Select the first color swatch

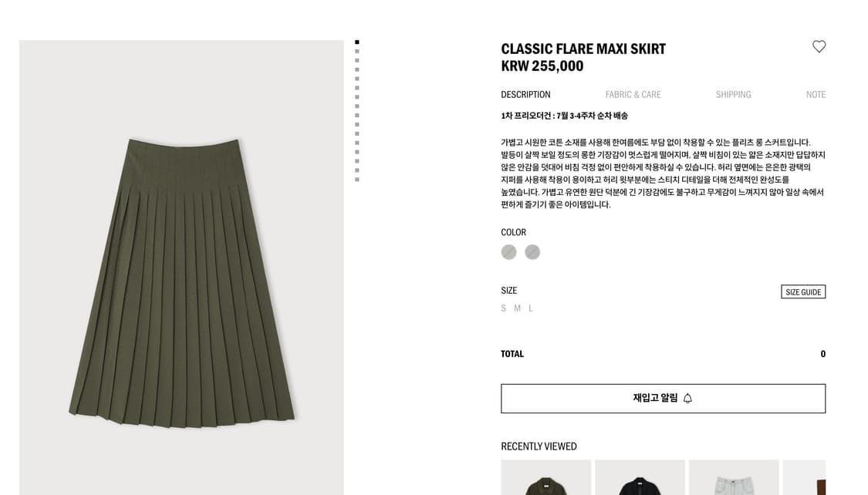[x=508, y=252]
